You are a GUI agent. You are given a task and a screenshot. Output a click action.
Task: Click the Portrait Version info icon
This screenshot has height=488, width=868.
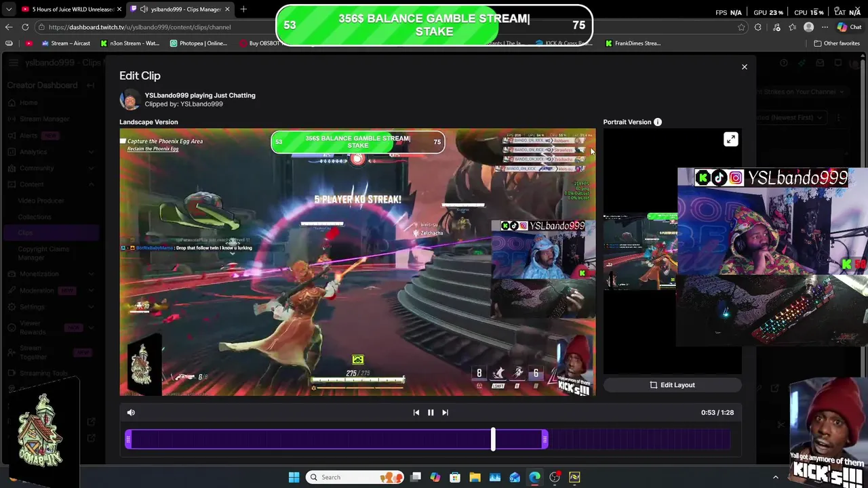click(x=657, y=122)
